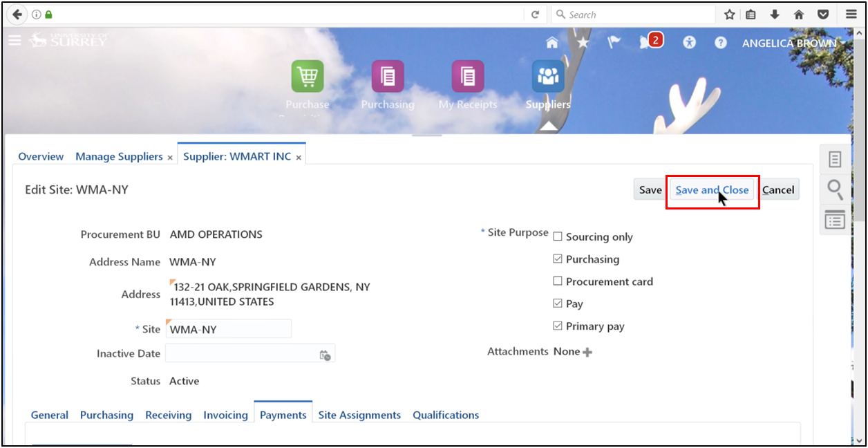
Task: Enable the Sourcing only checkbox
Action: (x=557, y=236)
